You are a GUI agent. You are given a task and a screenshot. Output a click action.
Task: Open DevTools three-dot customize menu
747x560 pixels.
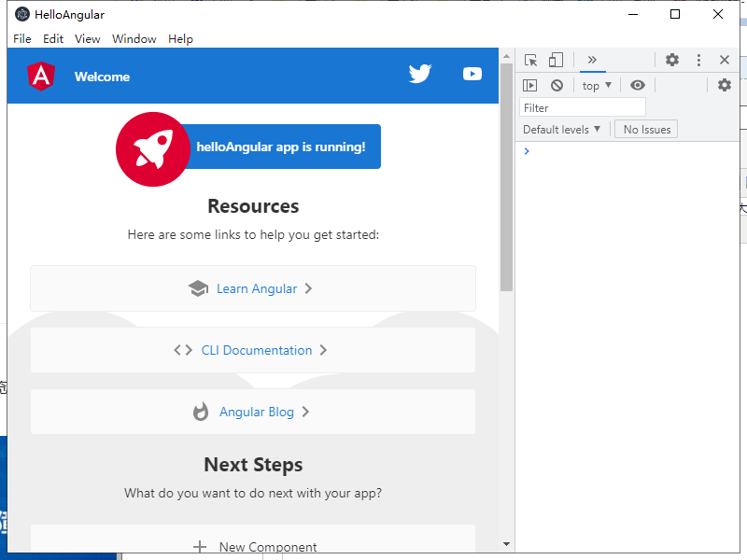tap(698, 60)
